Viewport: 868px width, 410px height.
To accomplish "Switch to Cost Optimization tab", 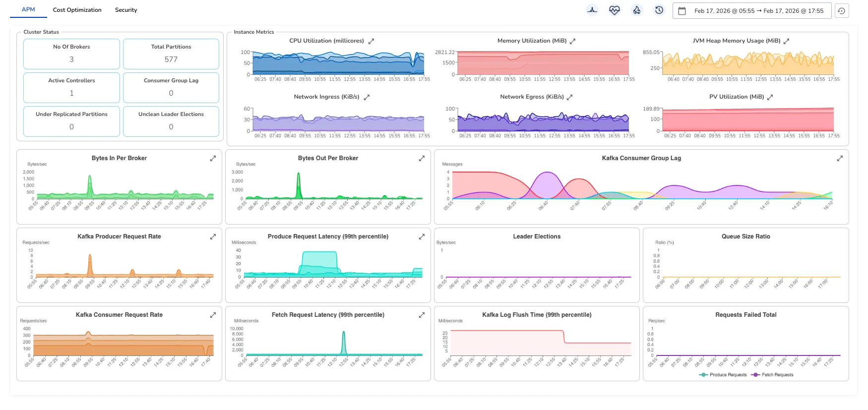I will pos(77,10).
